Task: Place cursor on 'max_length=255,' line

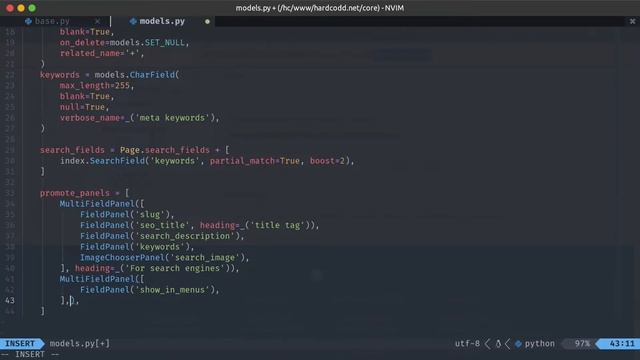Action: click(97, 85)
